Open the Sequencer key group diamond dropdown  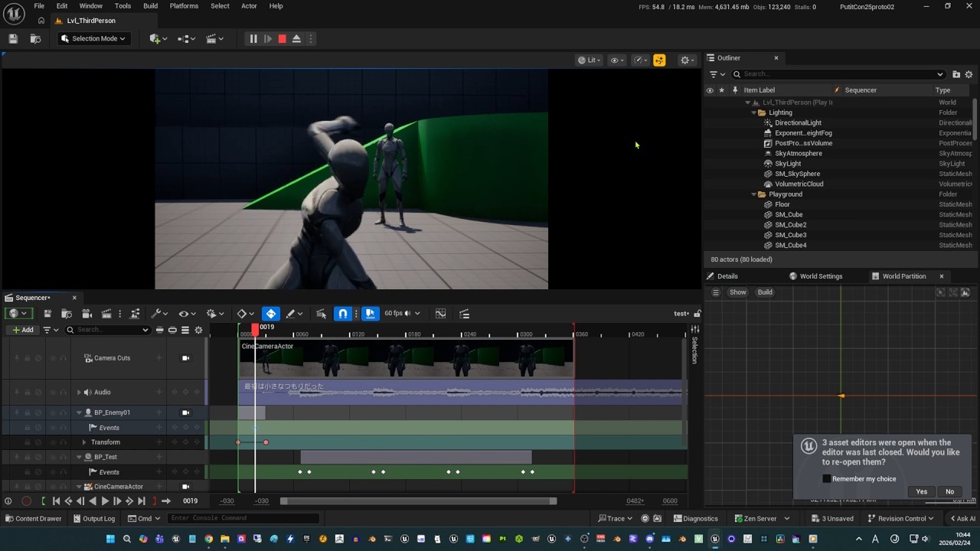[245, 314]
